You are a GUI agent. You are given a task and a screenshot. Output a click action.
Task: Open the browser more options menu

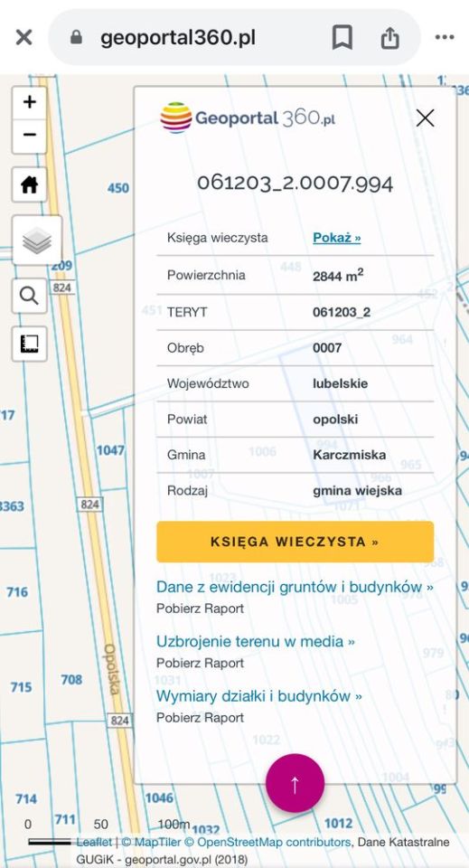445,38
